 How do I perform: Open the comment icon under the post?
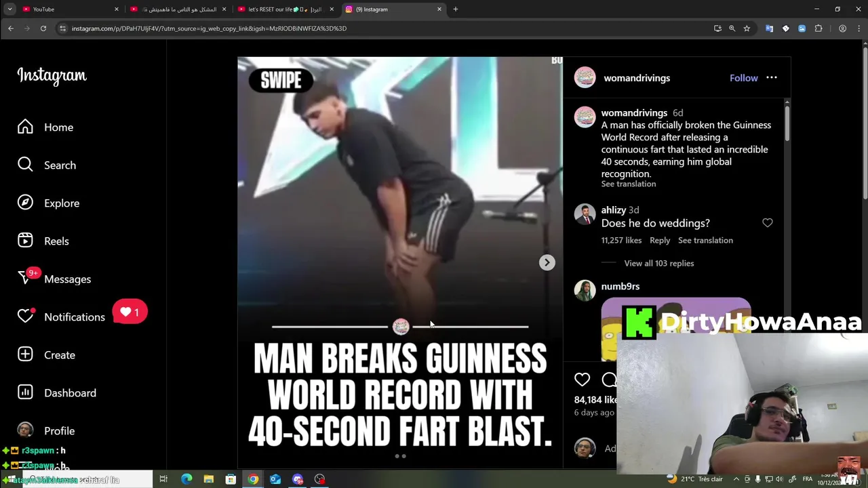pos(609,380)
